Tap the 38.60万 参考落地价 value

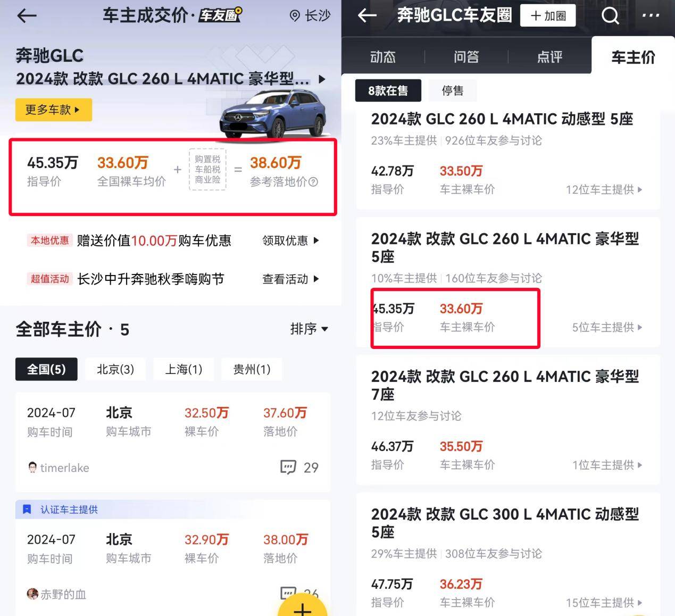tap(276, 163)
